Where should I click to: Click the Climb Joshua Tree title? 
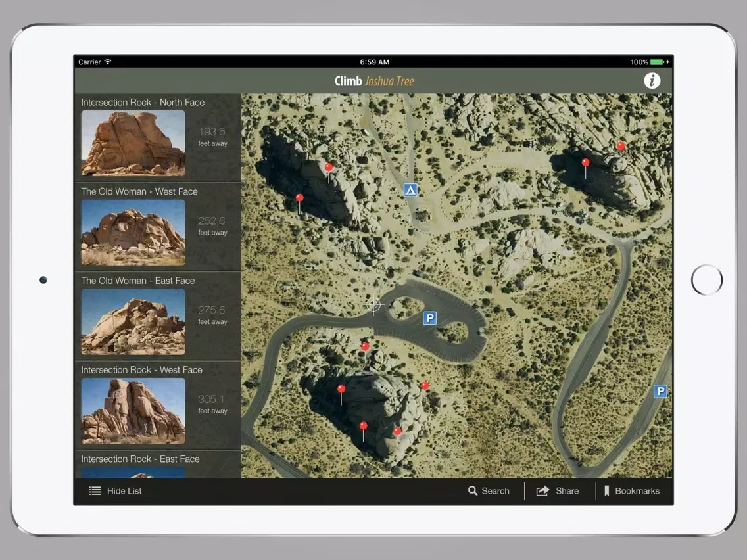[x=374, y=81]
